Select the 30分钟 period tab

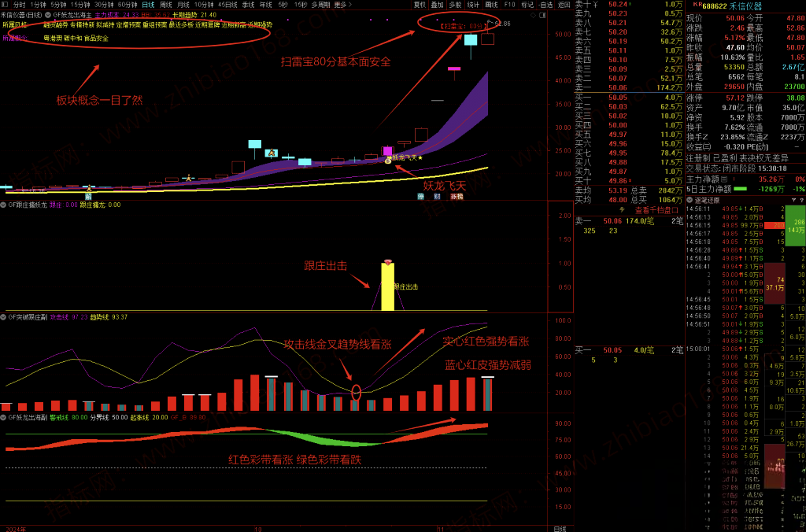(105, 4)
